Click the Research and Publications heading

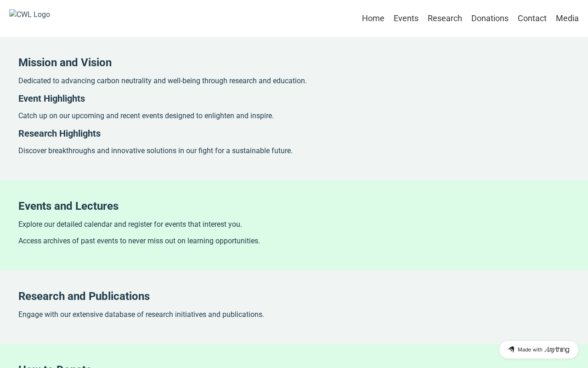(84, 296)
